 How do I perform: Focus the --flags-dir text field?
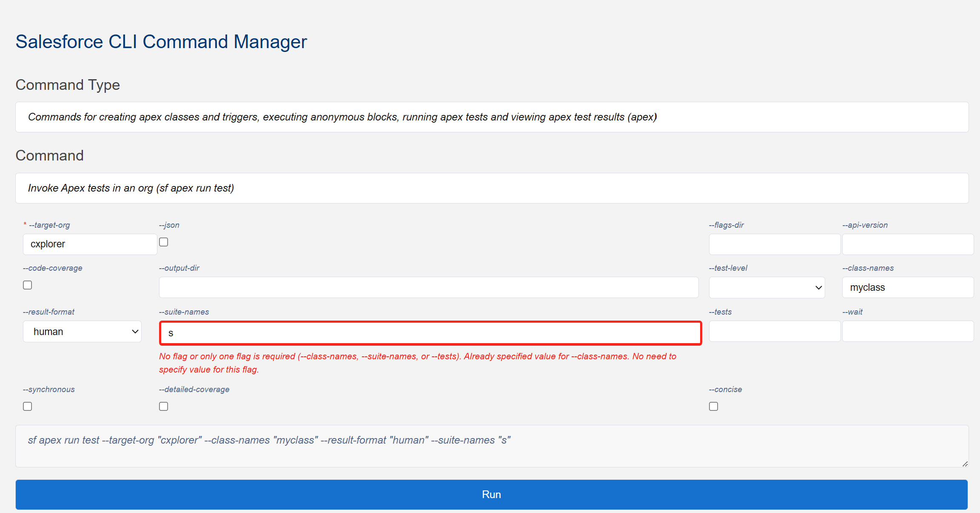pyautogui.click(x=774, y=244)
